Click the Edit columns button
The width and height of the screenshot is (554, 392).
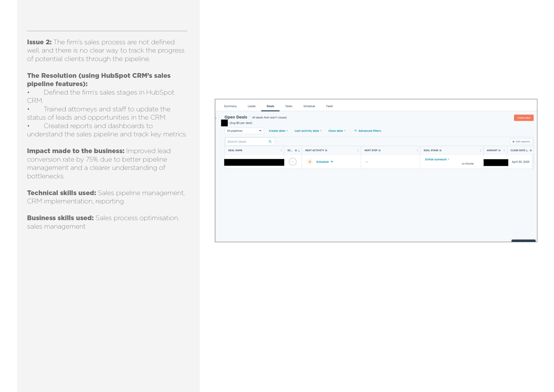pyautogui.click(x=521, y=142)
